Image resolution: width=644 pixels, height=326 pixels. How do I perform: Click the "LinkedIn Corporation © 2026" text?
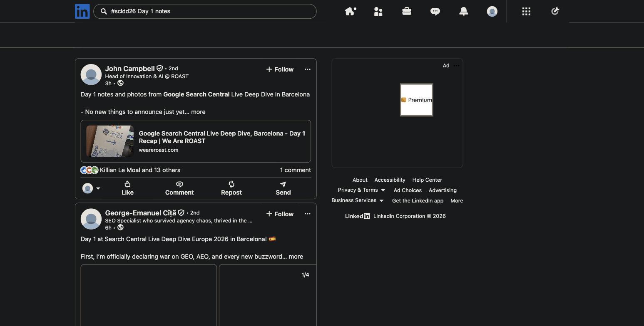pos(410,216)
